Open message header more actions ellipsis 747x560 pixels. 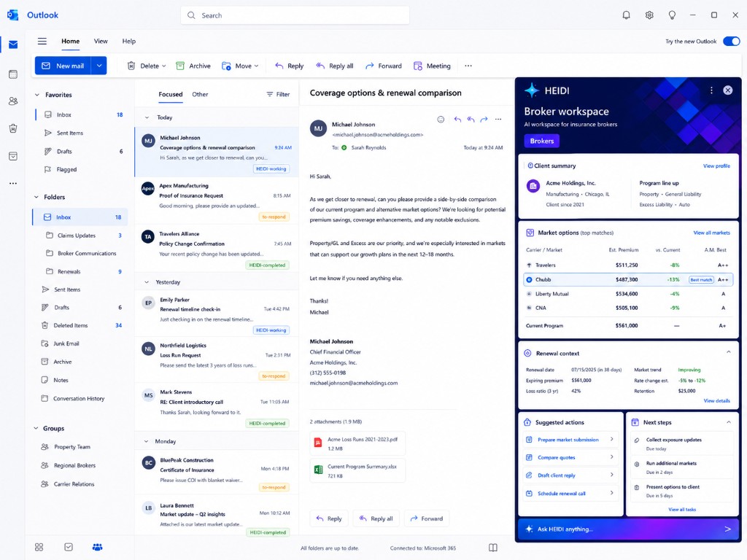(x=498, y=120)
